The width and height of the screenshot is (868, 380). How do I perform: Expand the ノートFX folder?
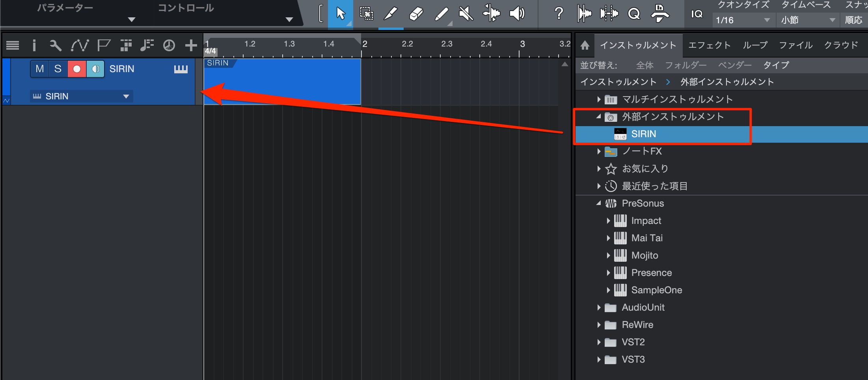[x=599, y=151]
